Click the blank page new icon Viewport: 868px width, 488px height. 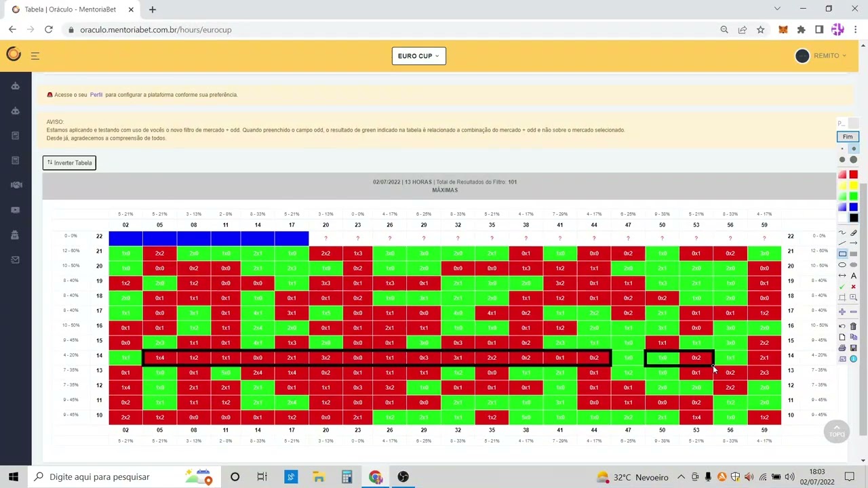pyautogui.click(x=842, y=337)
